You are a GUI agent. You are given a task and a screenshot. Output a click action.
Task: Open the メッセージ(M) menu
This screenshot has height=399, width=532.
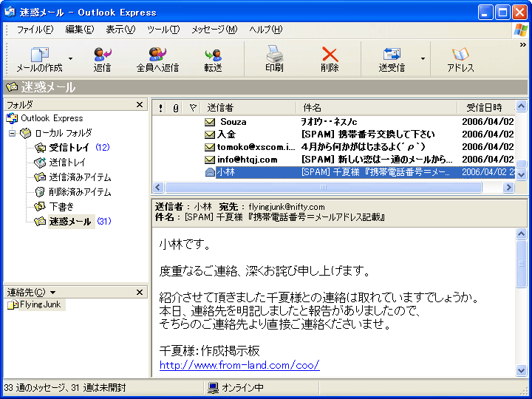(214, 30)
